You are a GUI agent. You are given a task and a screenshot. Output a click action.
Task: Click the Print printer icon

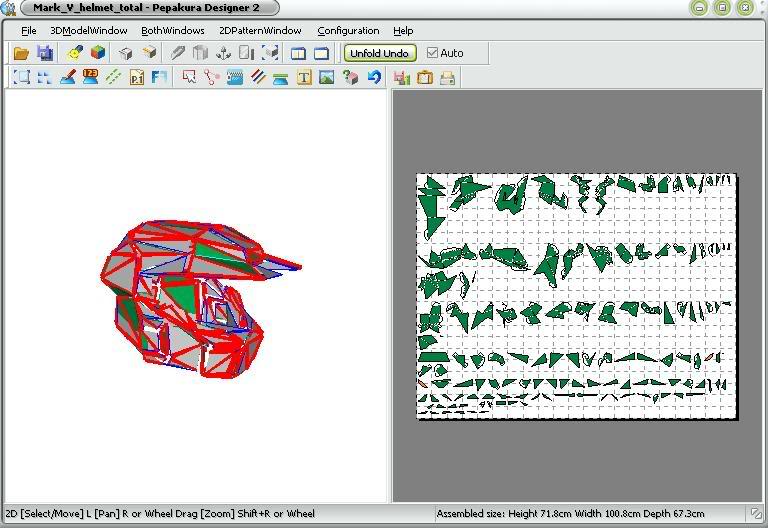pos(448,77)
